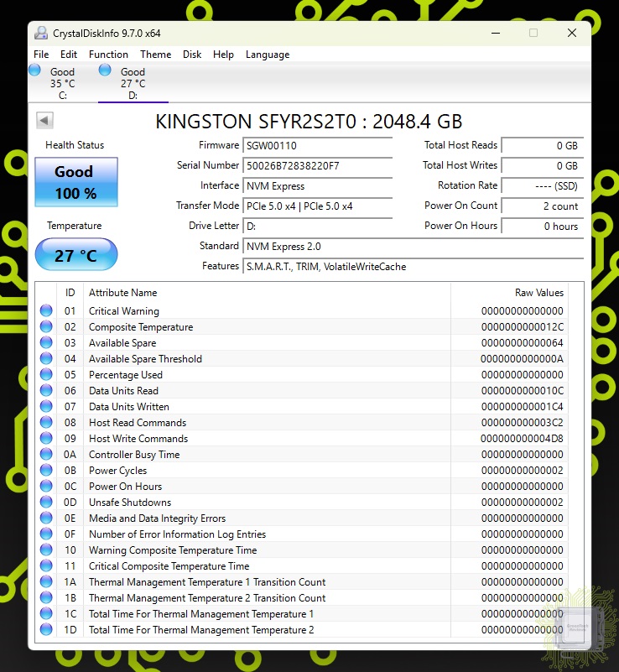Image resolution: width=619 pixels, height=672 pixels.
Task: Click status orb of Unsafe Shutdowns row
Action: (46, 502)
